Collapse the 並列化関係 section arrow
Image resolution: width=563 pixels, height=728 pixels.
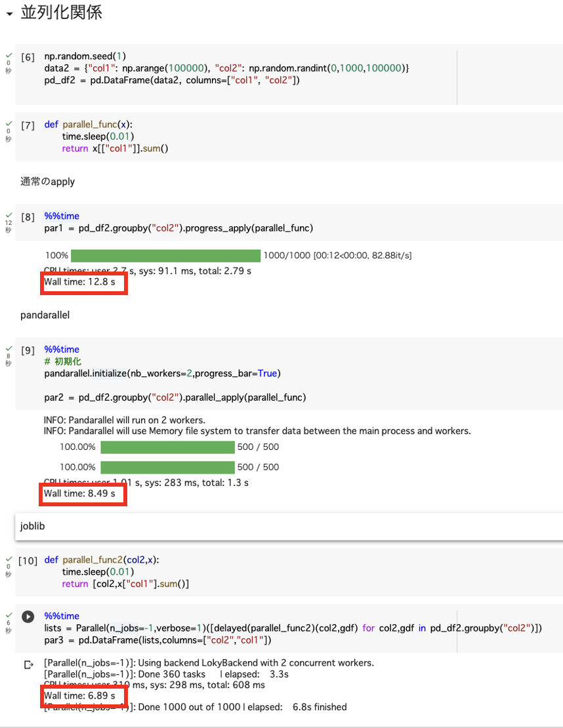pos(9,14)
